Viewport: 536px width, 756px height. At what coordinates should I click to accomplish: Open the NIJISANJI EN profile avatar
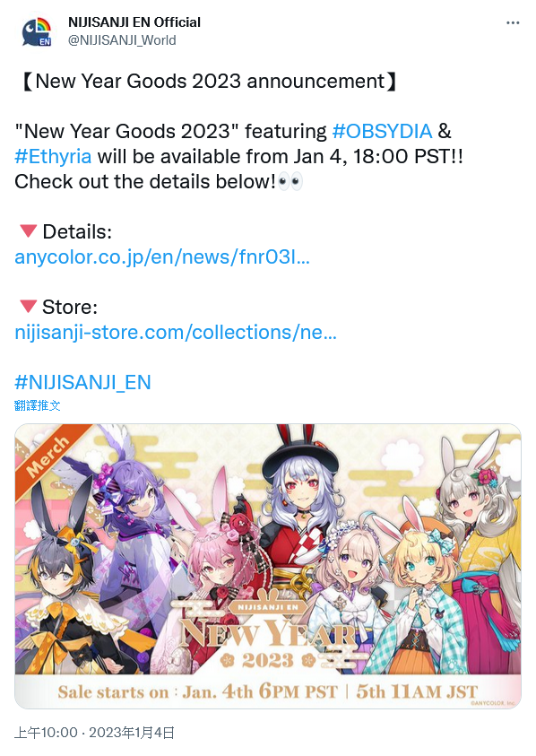click(x=37, y=31)
